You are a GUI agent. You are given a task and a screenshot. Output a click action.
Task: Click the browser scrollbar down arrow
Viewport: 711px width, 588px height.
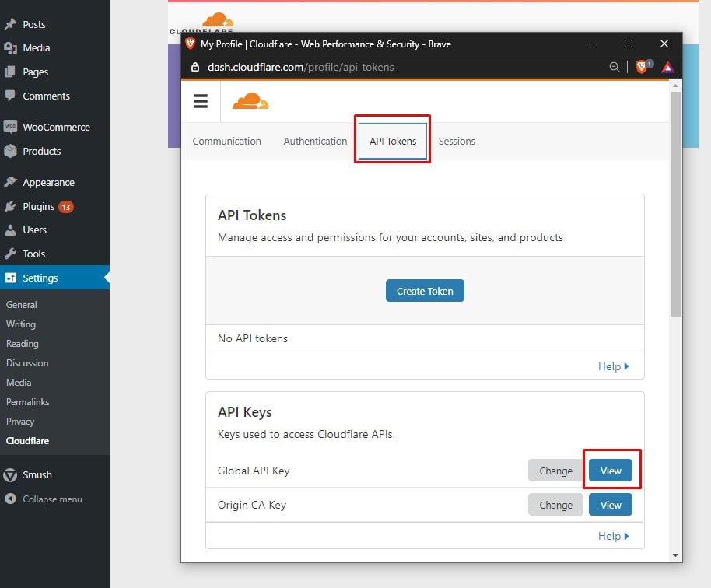coord(675,555)
